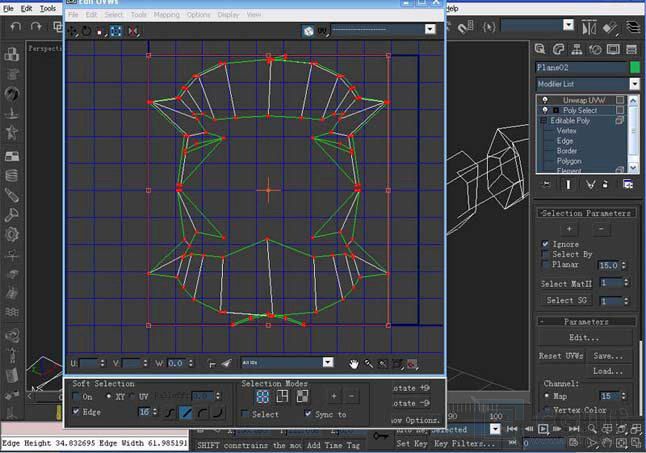646x453 pixels.
Task: Select Polygon sub-object in modifier stack
Action: [x=569, y=161]
